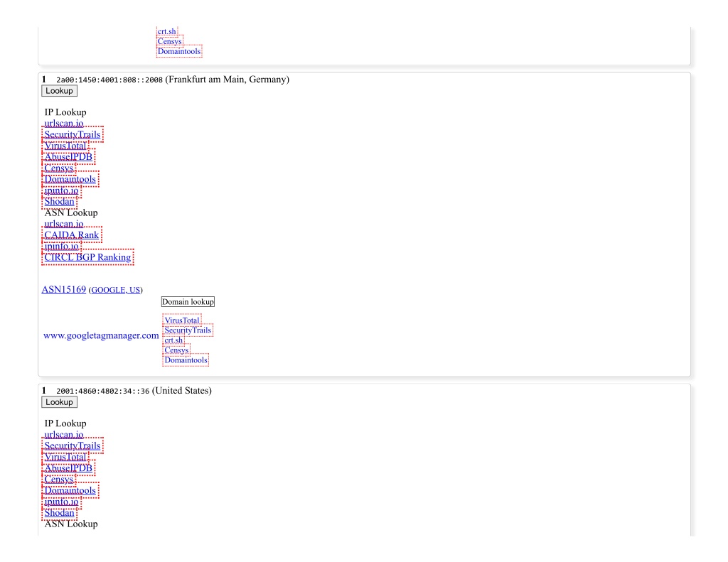The image size is (728, 562).
Task: Click the text (Frankfurt am Main, Germany)
Action: [x=227, y=80]
